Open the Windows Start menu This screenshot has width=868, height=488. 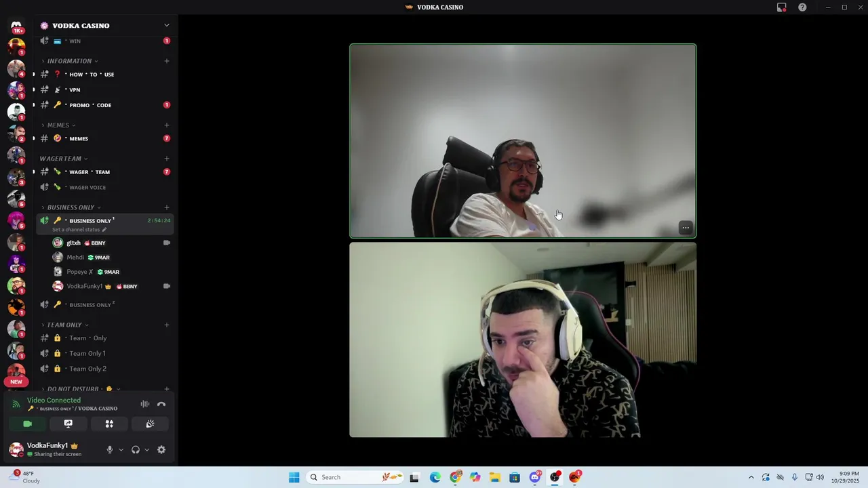294,477
